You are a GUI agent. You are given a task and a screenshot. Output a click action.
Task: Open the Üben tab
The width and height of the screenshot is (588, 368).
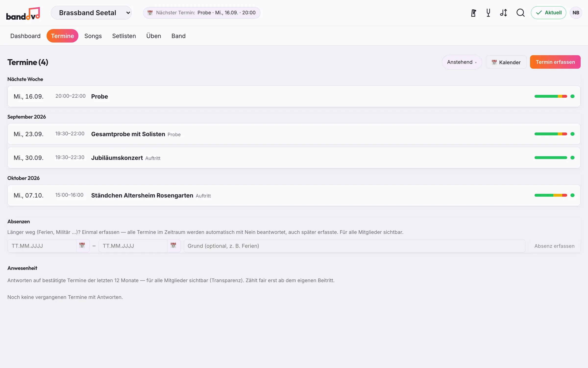(154, 36)
